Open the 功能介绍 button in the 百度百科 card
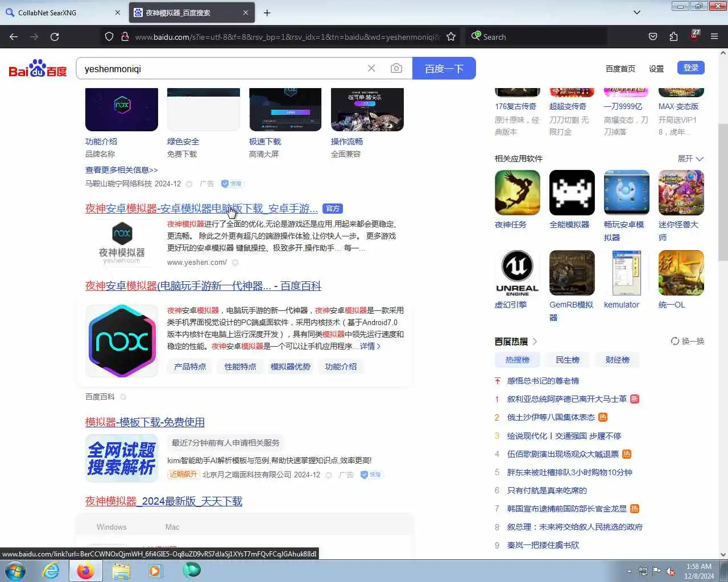Viewport: 728px width, 582px height. (x=341, y=367)
